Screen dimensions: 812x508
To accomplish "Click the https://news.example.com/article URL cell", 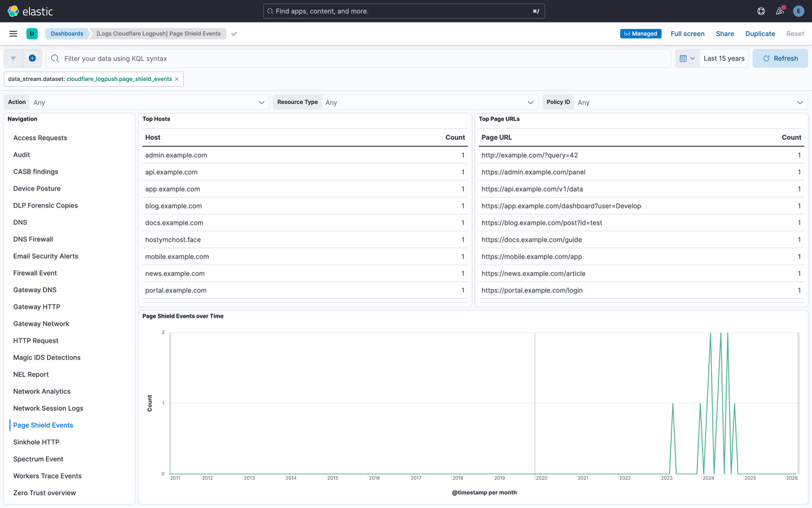I will (x=533, y=274).
